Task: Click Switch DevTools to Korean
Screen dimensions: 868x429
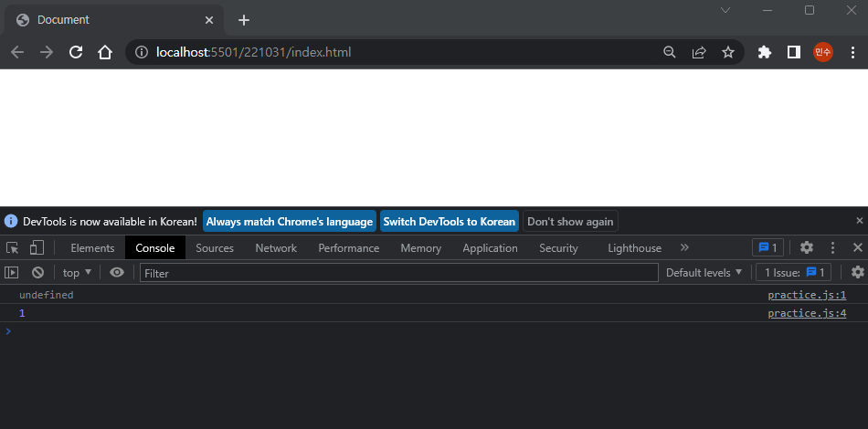Action: coord(449,222)
